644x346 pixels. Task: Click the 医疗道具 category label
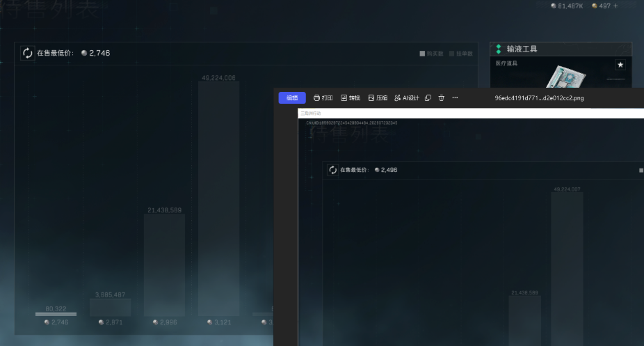tap(506, 63)
